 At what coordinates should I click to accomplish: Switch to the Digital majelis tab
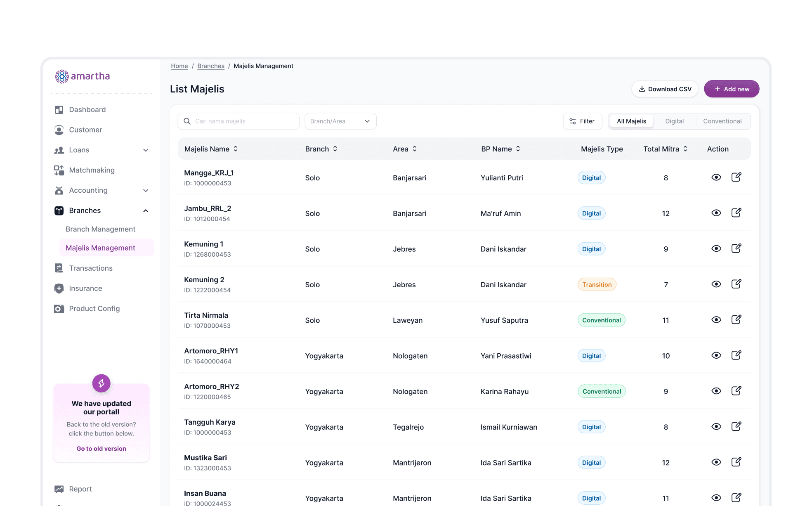pyautogui.click(x=674, y=121)
